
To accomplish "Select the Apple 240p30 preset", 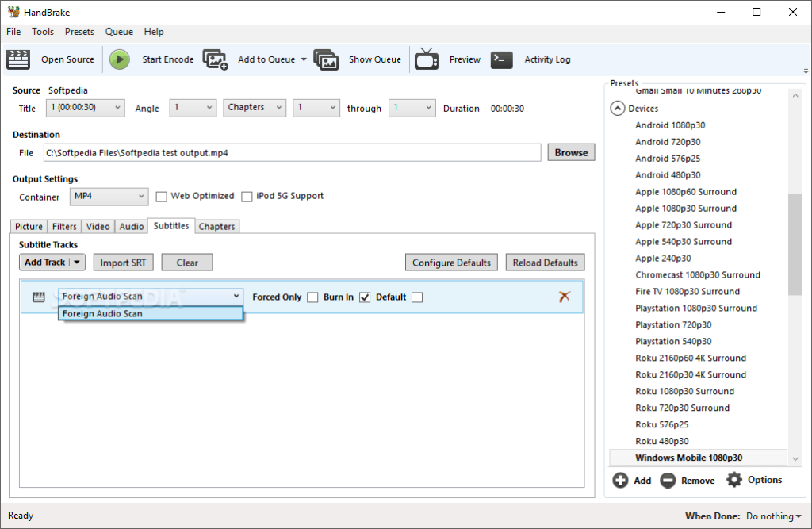I will 663,258.
